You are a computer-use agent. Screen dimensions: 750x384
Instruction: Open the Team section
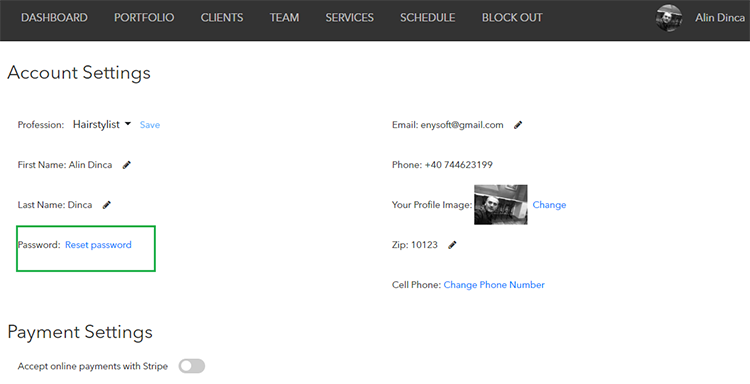pyautogui.click(x=284, y=18)
